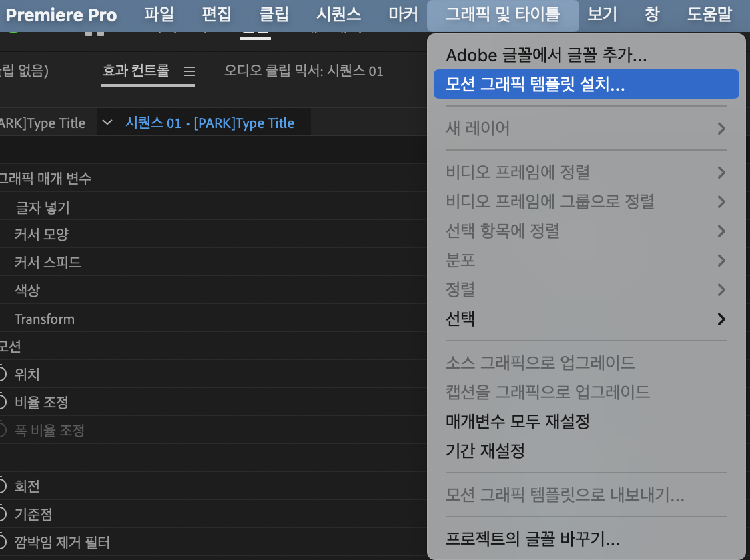
Task: Close the 그래픽 및 타이틀 menu
Action: pyautogui.click(x=502, y=15)
